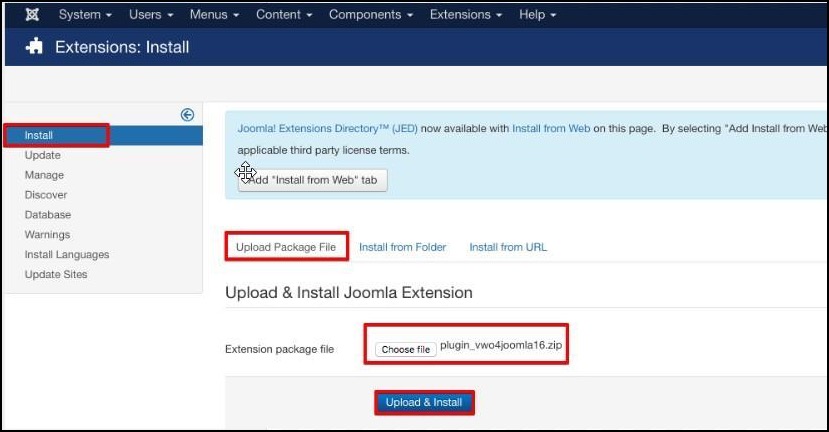Open the Content dropdown menu
Image resolution: width=829 pixels, height=432 pixels.
coord(284,15)
